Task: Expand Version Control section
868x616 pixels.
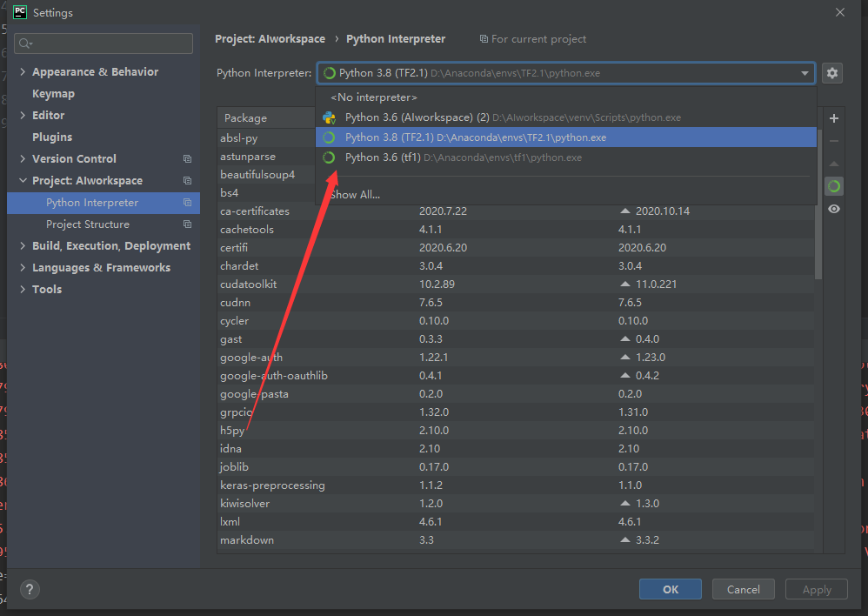Action: click(23, 159)
